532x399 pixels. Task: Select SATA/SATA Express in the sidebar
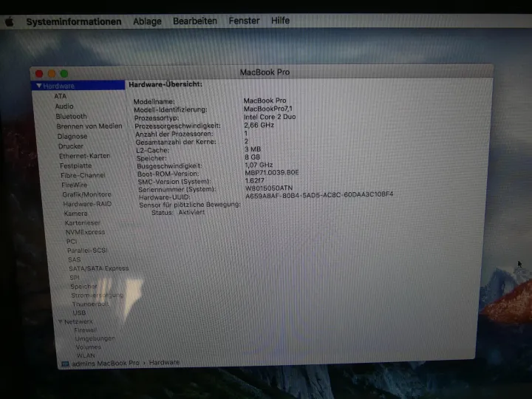[99, 268]
